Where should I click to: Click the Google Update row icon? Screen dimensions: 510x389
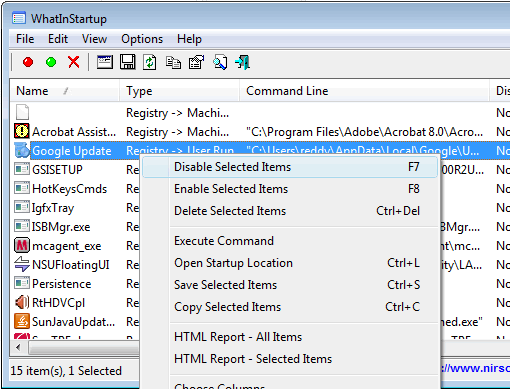pos(22,150)
